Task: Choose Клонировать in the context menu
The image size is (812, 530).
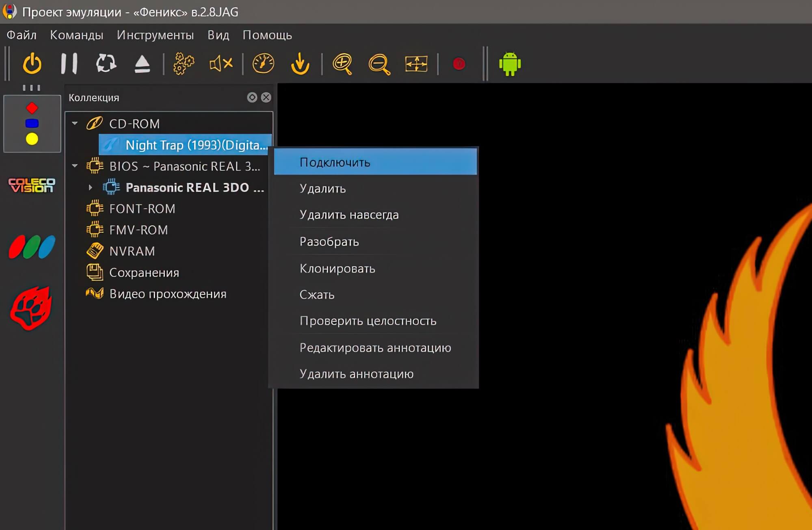Action: coord(375,269)
